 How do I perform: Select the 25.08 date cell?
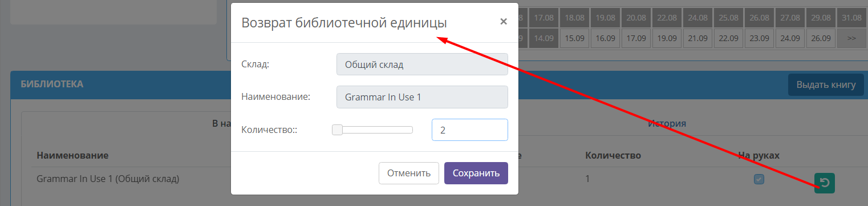click(x=729, y=18)
